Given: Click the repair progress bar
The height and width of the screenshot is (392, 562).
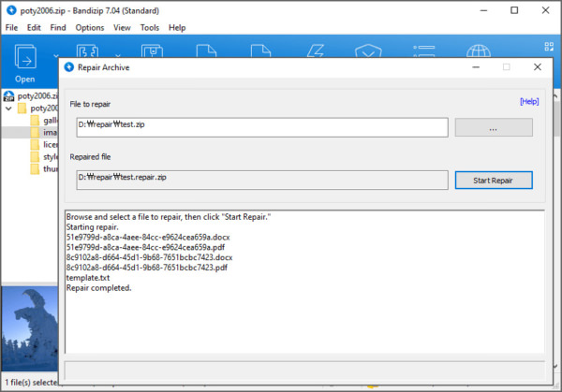Looking at the screenshot, I should pos(303,371).
